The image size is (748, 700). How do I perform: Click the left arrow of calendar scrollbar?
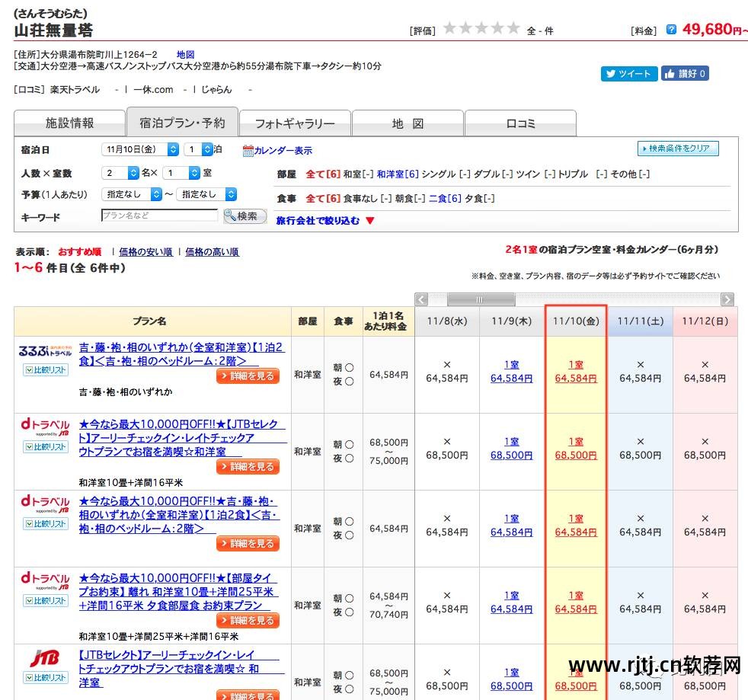coord(421,299)
